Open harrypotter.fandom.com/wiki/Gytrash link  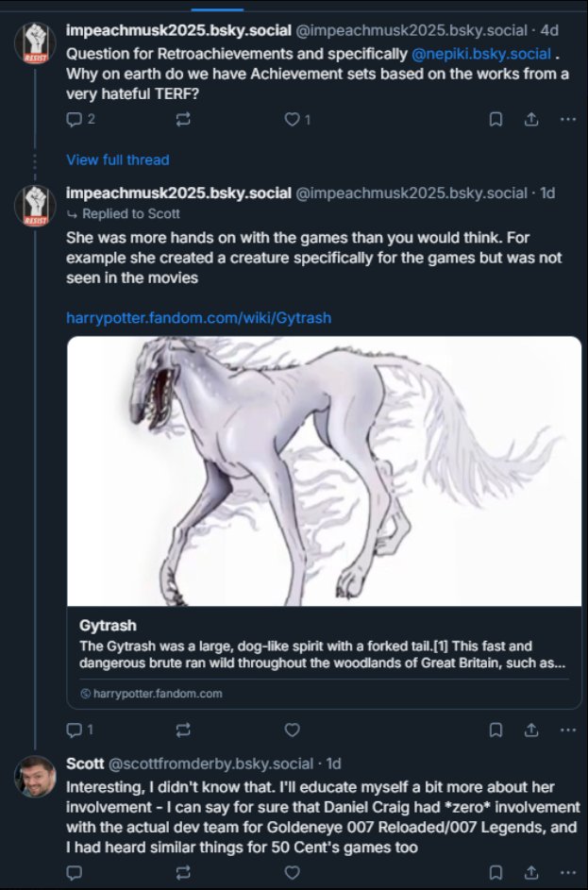pyautogui.click(x=198, y=317)
